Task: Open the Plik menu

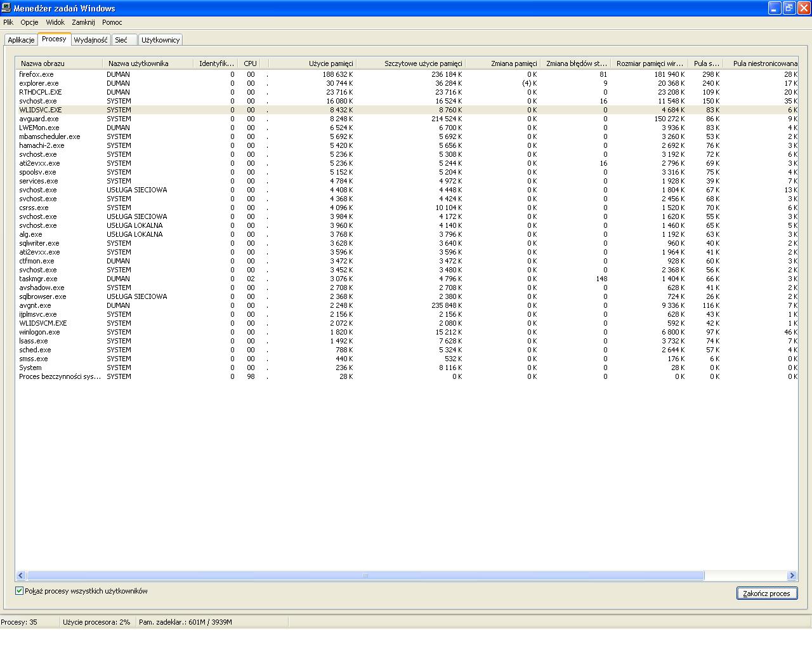Action: coord(8,22)
